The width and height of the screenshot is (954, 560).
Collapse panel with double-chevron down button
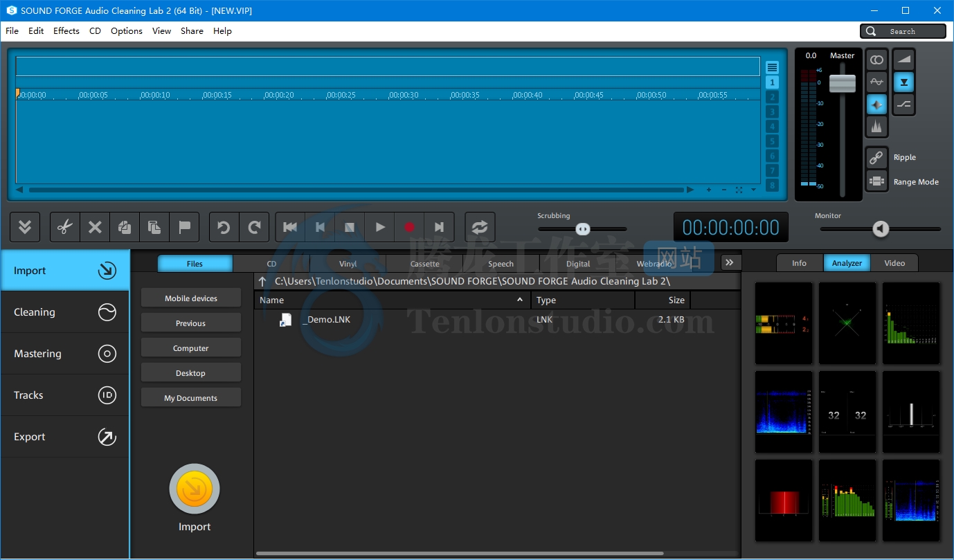point(25,227)
